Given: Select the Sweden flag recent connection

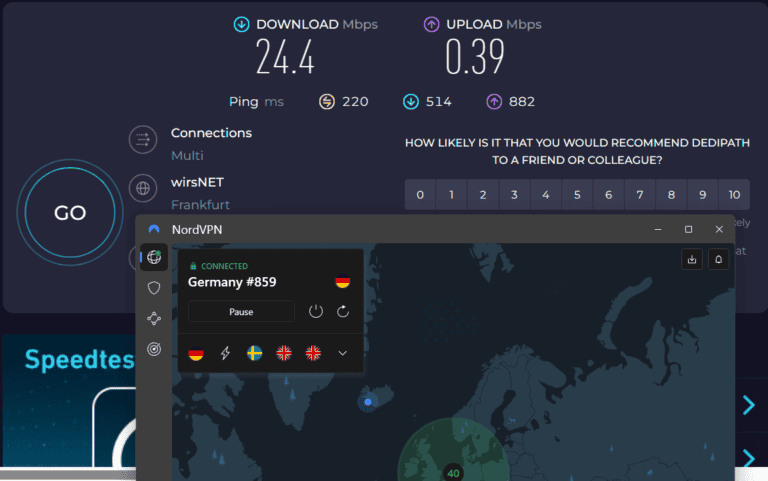Looking at the screenshot, I should pos(255,353).
